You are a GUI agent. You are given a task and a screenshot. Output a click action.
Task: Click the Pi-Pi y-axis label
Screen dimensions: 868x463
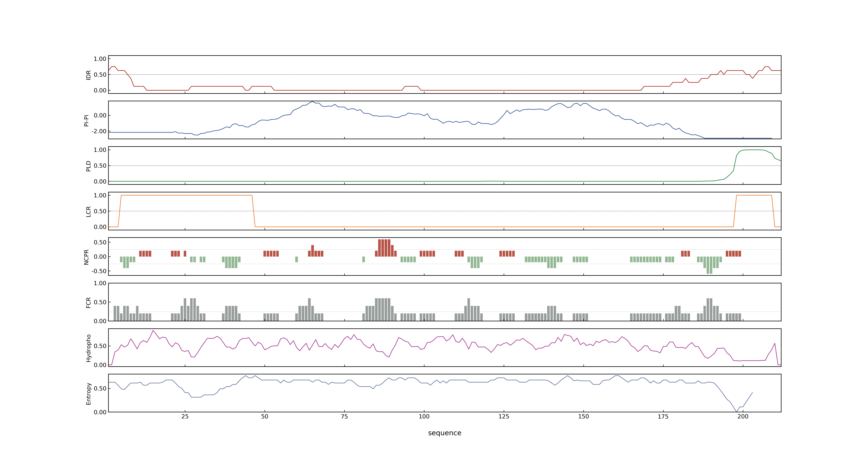[x=86, y=120]
